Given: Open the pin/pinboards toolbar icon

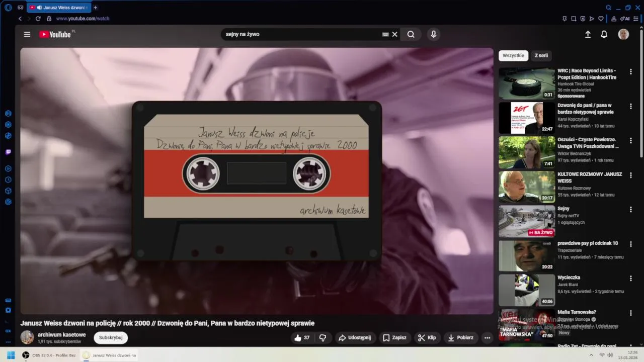Looking at the screenshot, I should [565, 19].
